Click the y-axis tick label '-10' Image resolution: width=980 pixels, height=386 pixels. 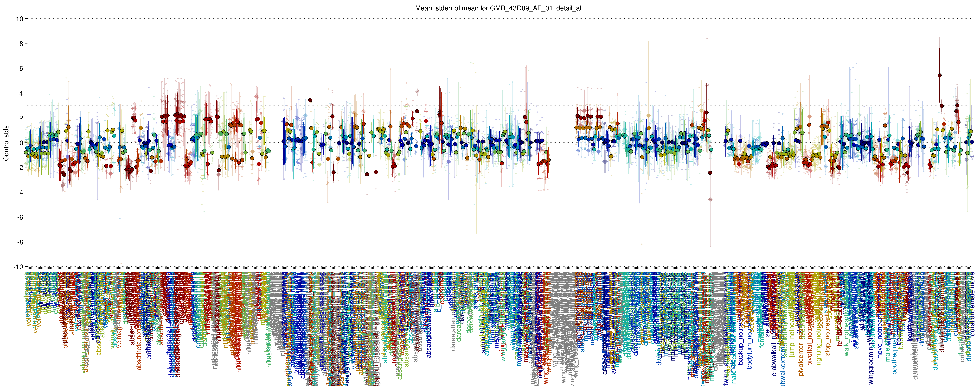point(18,267)
